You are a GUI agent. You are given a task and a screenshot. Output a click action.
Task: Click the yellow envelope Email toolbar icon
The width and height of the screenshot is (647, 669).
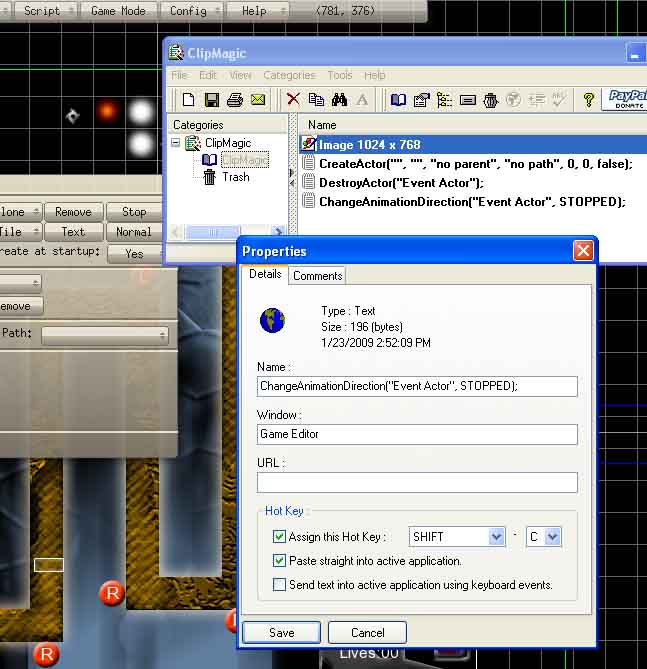[258, 100]
